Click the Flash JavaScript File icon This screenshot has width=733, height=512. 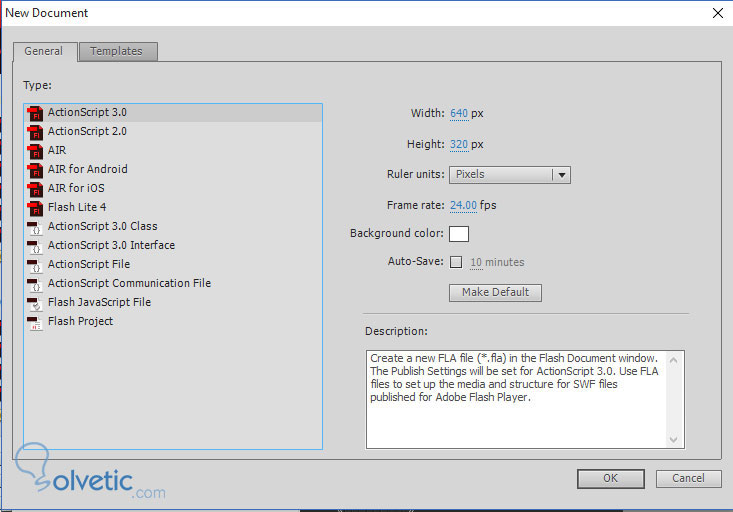[x=35, y=303]
